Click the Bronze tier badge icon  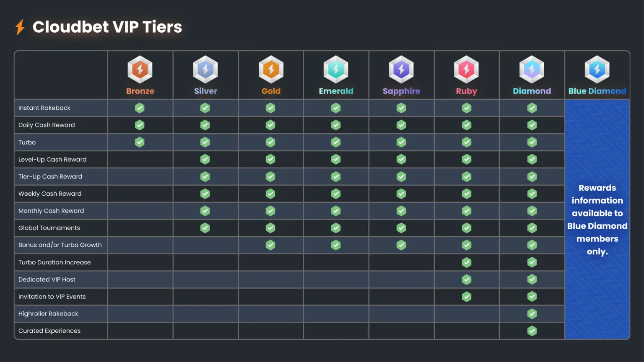140,70
